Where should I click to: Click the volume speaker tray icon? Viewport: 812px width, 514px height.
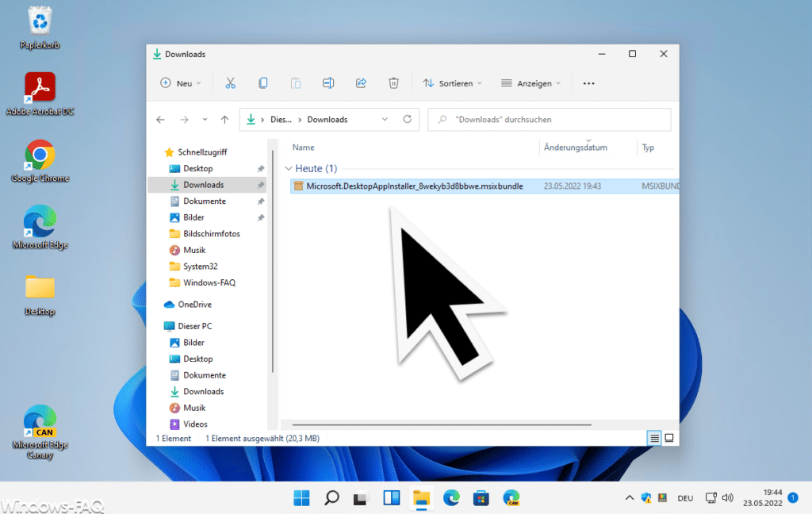point(728,498)
